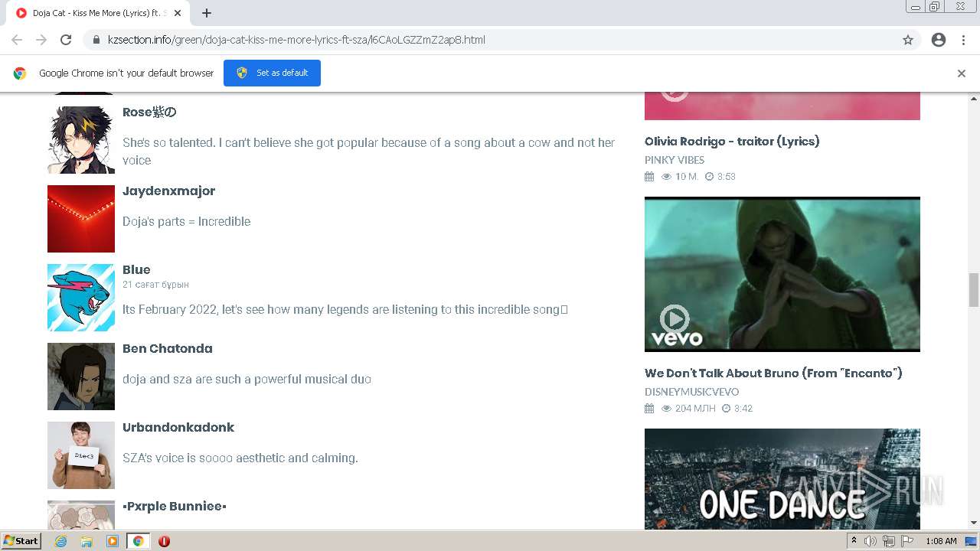
Task: Click eye views icon showing 10 M.
Action: 666,177
